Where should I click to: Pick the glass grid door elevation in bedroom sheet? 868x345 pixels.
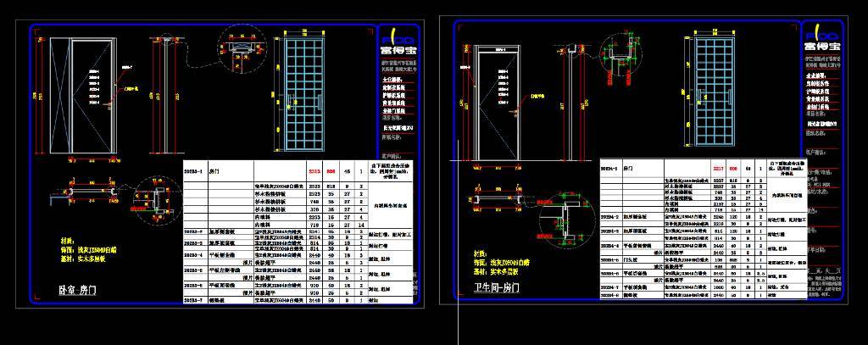coord(304,94)
